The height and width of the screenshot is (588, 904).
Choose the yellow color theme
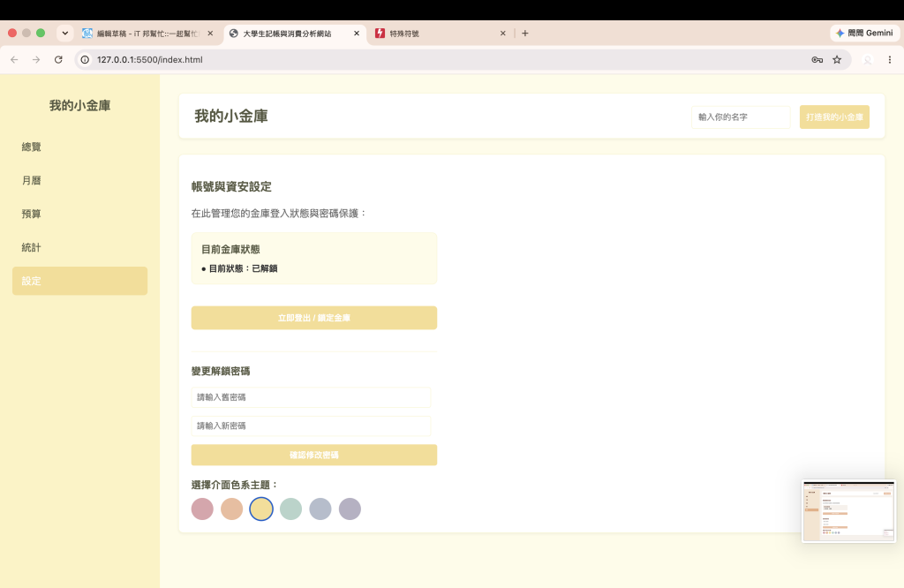[261, 509]
